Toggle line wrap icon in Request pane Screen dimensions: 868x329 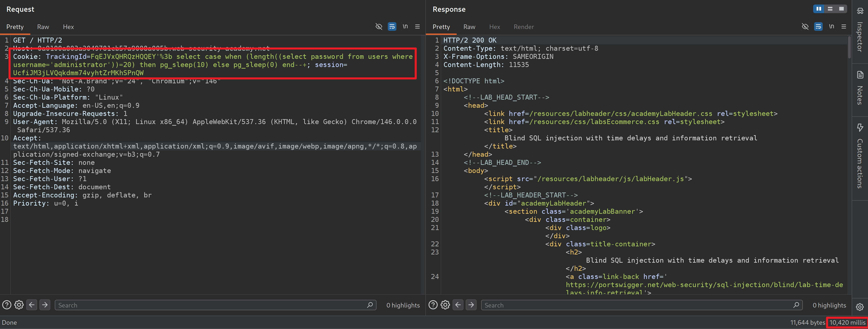click(x=392, y=26)
